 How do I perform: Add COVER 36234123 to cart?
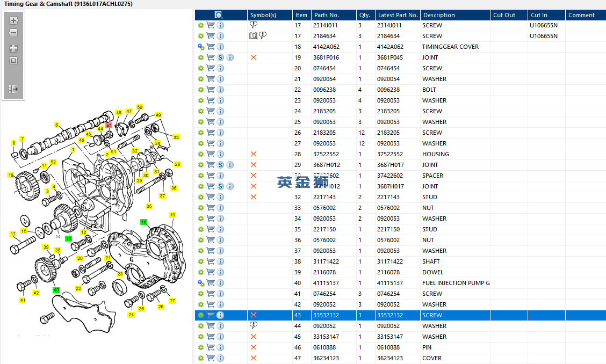(x=211, y=358)
